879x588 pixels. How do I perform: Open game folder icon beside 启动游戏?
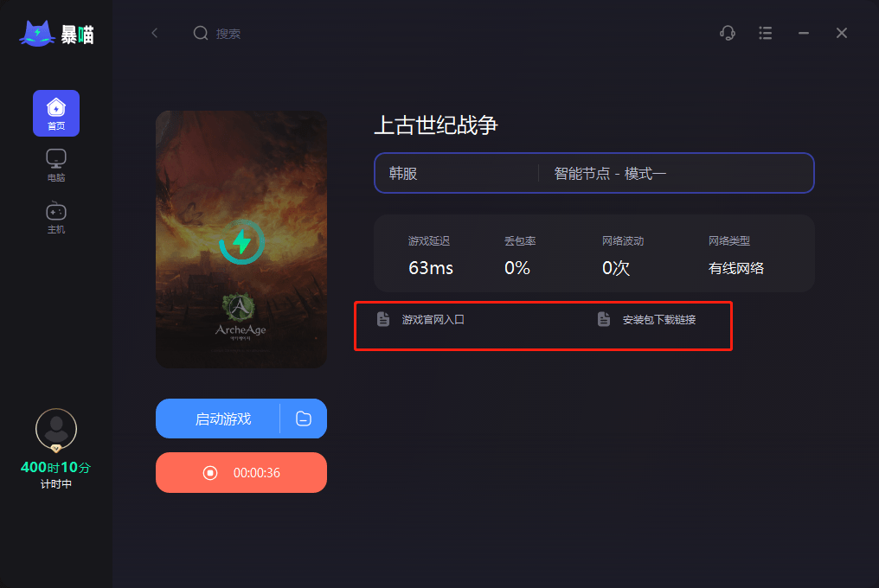coord(304,419)
